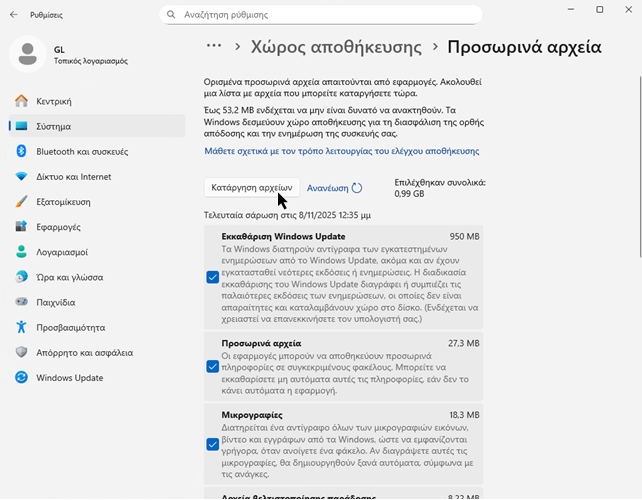Select Σύστημα in the sidebar

[53, 126]
